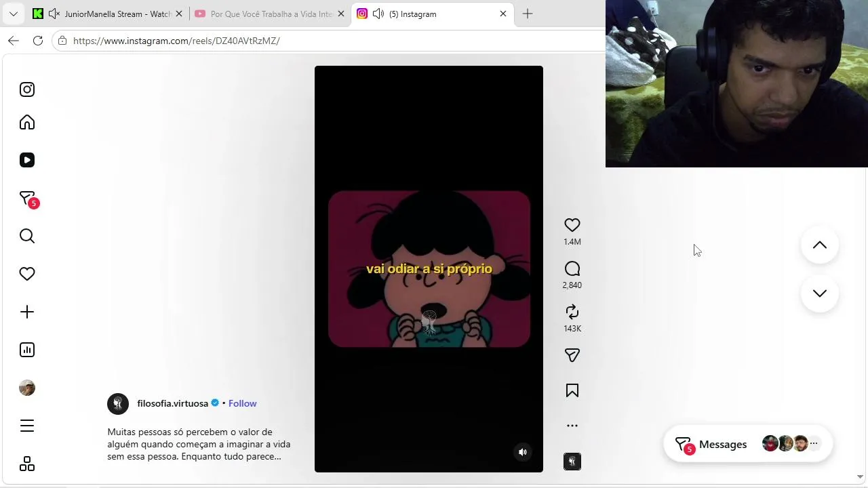Open your profile picture in the sidebar

pos(27,388)
